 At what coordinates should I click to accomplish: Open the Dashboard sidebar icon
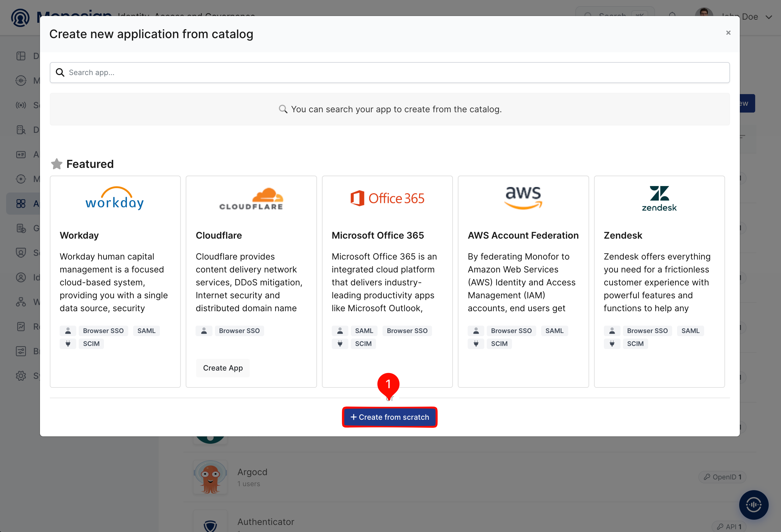(x=21, y=56)
